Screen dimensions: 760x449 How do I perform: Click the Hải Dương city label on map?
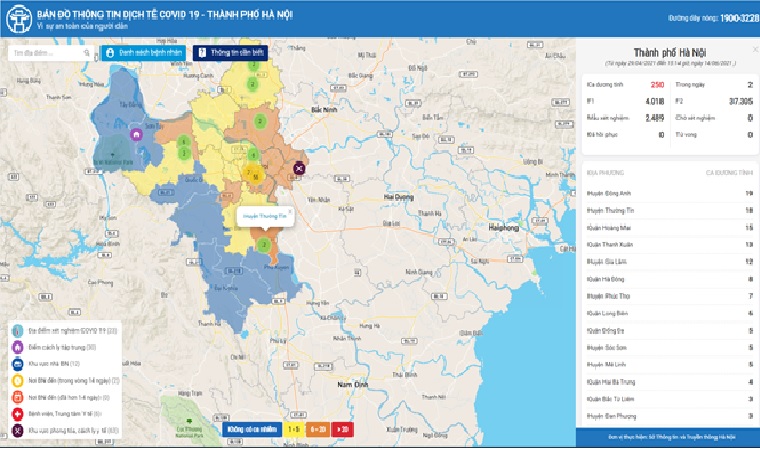(398, 197)
